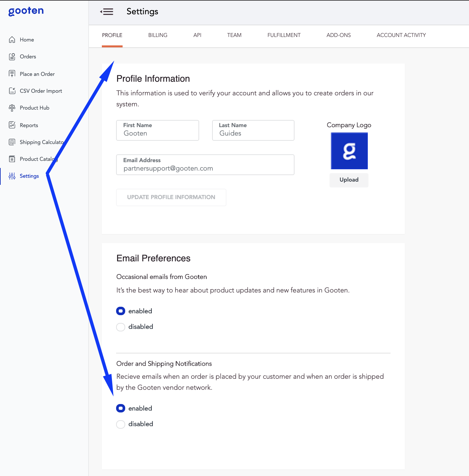Click the blue company logo thumbnail
Screen dimensions: 469x476
(349, 151)
